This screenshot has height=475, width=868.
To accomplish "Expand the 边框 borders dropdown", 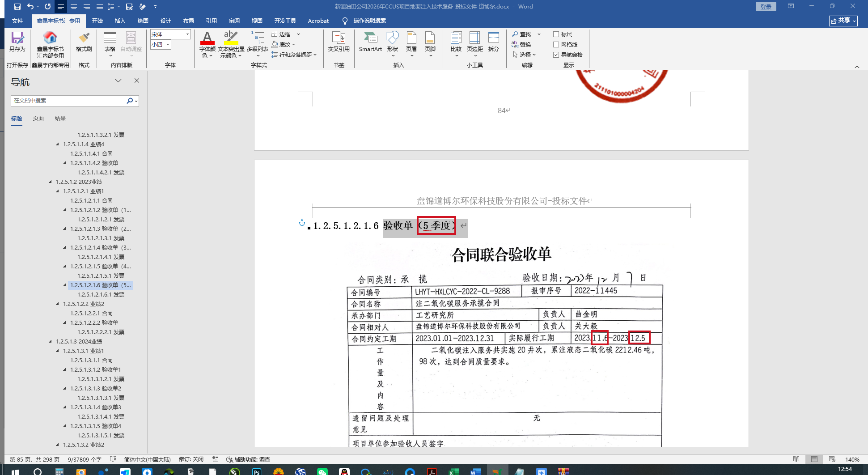I will [x=298, y=34].
